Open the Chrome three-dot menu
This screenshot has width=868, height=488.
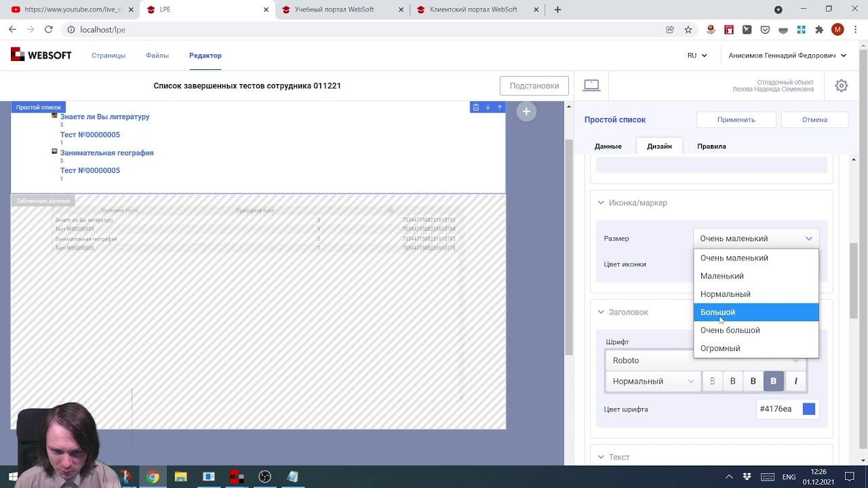click(x=856, y=29)
